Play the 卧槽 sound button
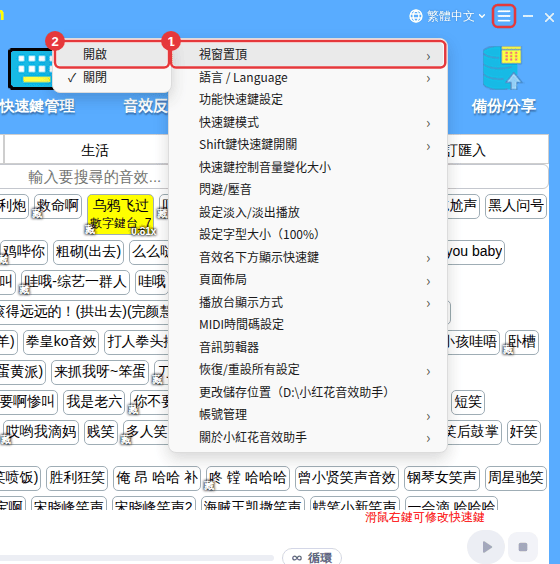Viewport: 560px width, 564px height. click(x=522, y=342)
